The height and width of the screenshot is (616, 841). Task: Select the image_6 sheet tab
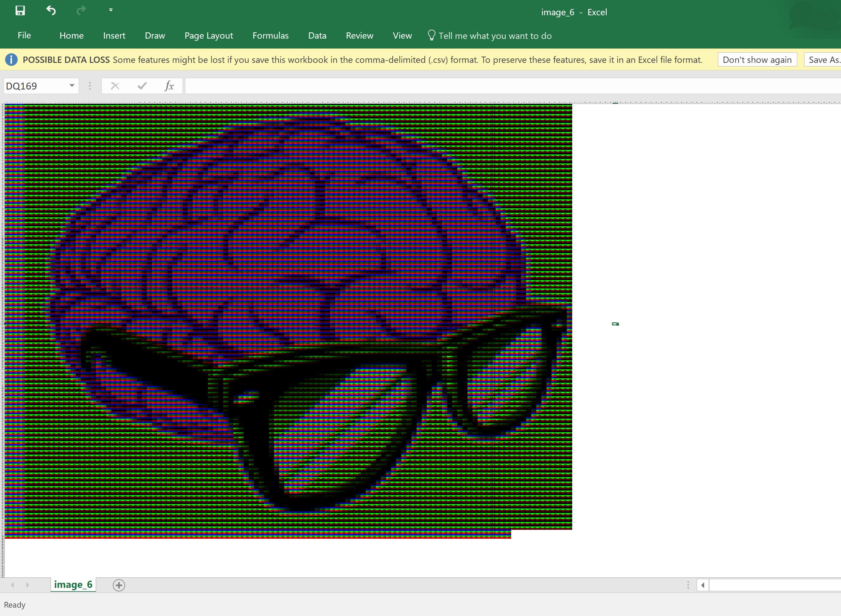(73, 585)
